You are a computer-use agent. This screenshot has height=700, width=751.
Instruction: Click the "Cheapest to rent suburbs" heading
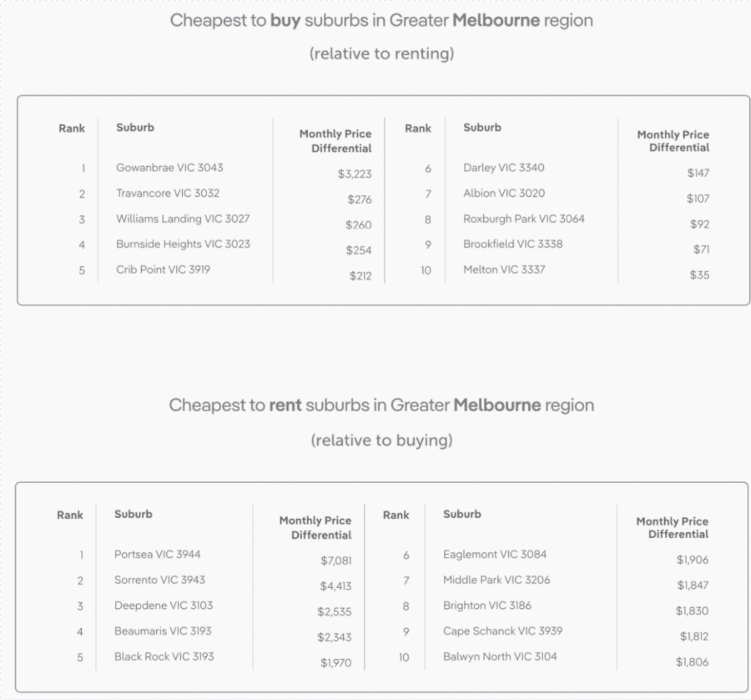click(381, 405)
